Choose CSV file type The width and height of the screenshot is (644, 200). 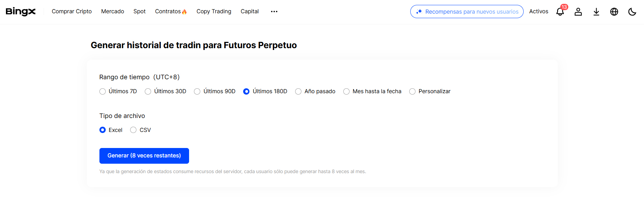coord(133,130)
